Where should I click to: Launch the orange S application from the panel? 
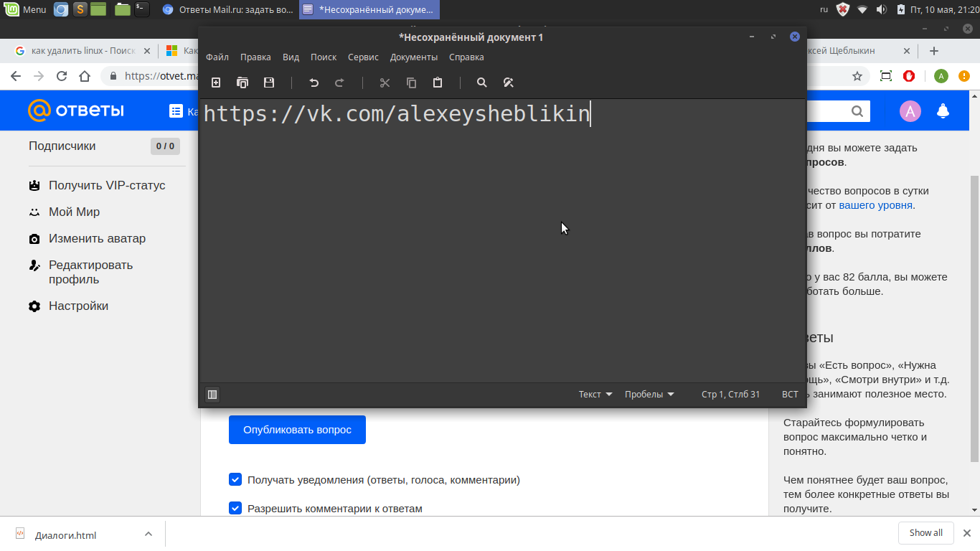tap(80, 9)
